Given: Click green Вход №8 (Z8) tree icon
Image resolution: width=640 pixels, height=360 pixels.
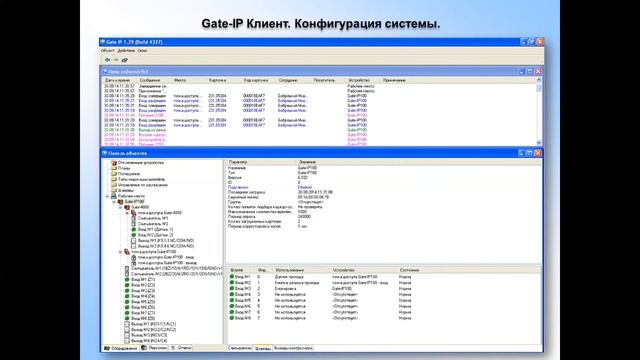Looking at the screenshot, I should point(127,318).
